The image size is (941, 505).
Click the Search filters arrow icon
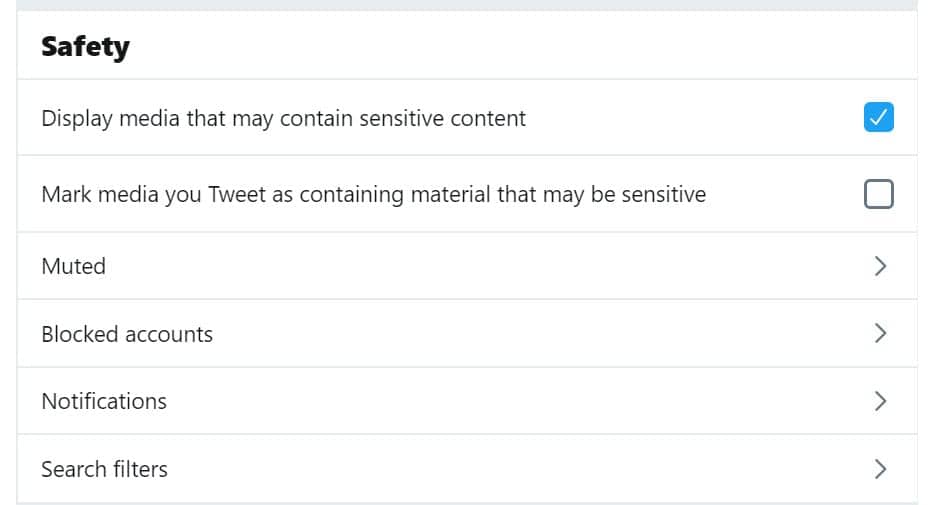click(x=880, y=468)
